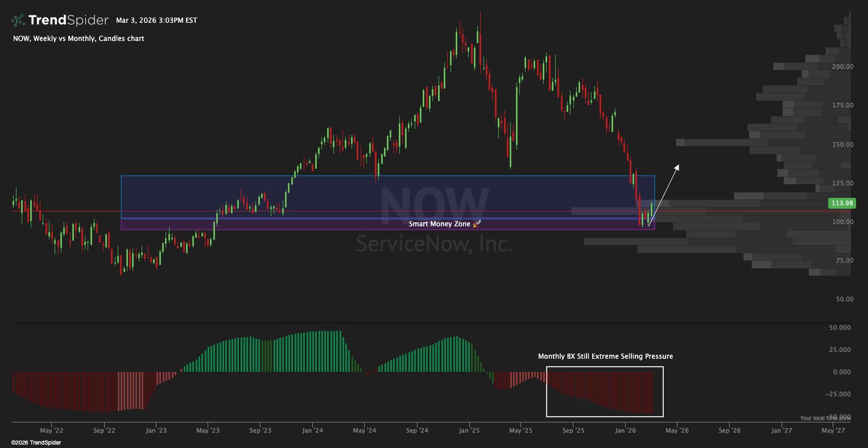Click the Sep '26 time axis label
The width and height of the screenshot is (868, 448).
[x=730, y=430]
